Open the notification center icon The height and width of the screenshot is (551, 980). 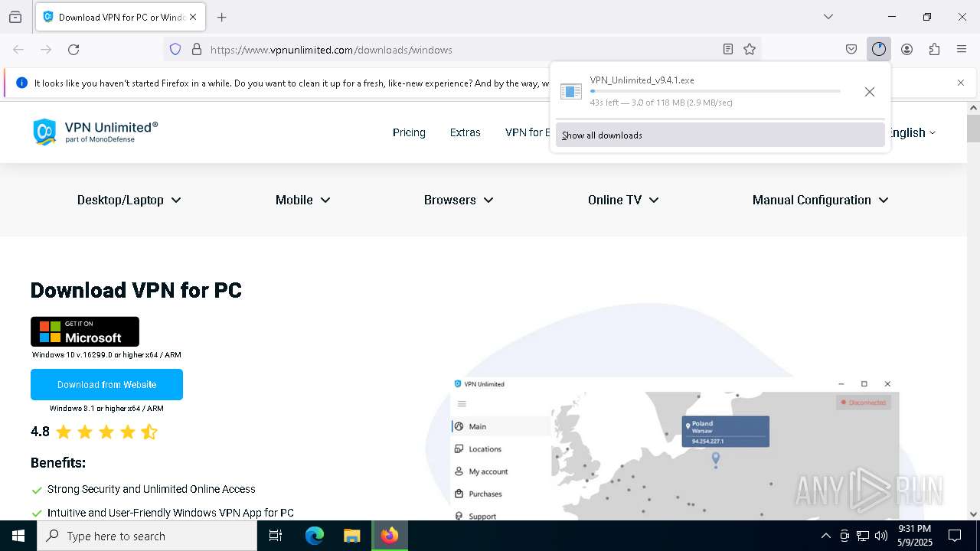[x=955, y=536]
